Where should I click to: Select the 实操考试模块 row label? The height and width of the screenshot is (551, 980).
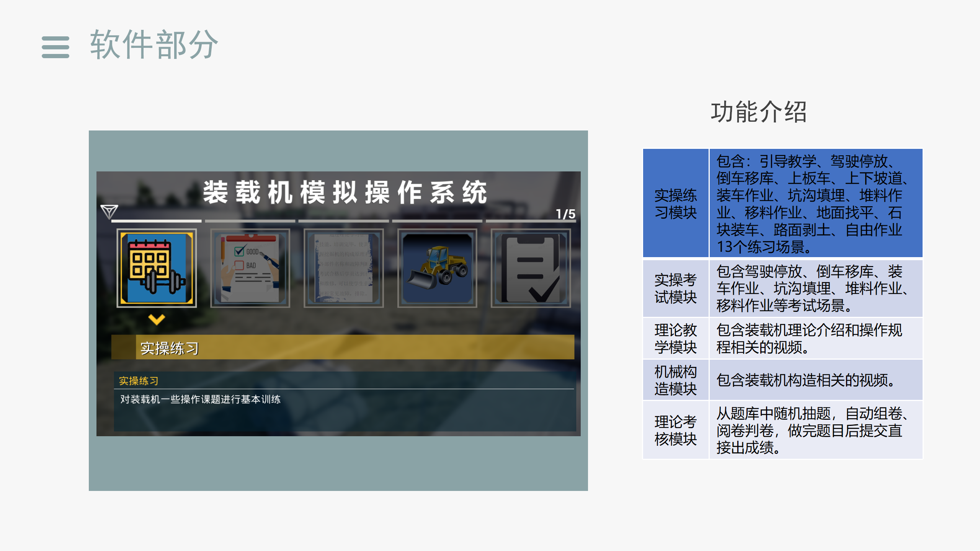pyautogui.click(x=675, y=289)
